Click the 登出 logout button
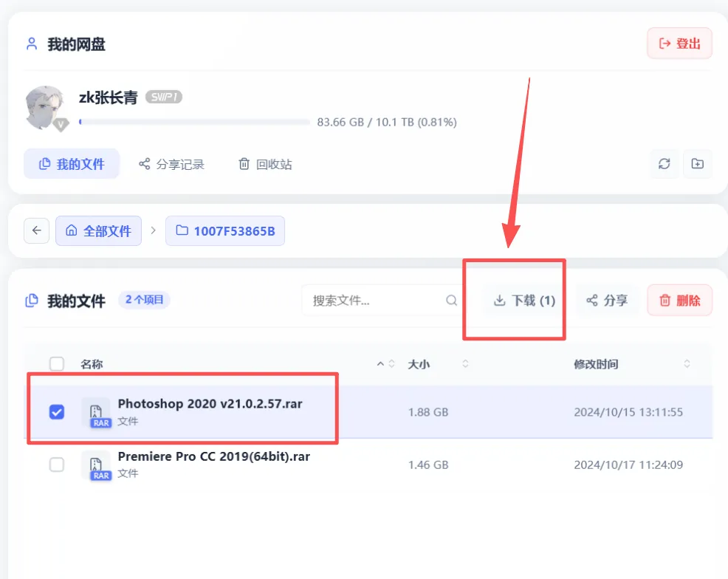 (679, 44)
